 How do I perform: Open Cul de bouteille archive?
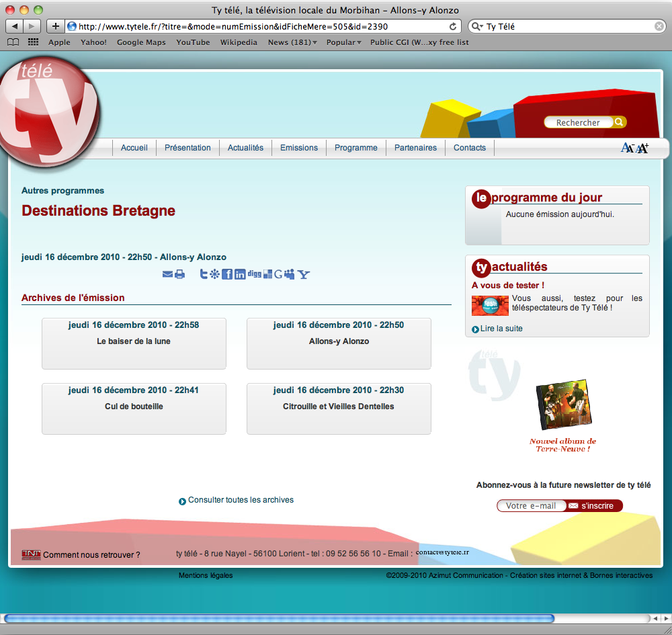pyautogui.click(x=134, y=409)
